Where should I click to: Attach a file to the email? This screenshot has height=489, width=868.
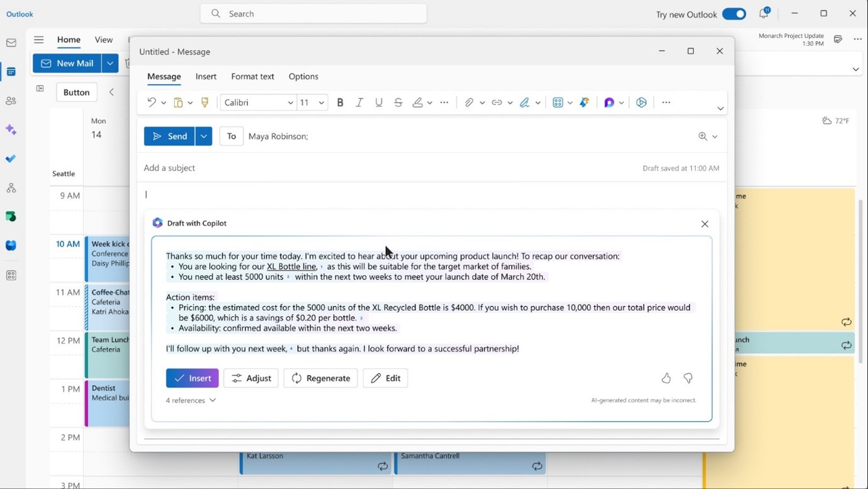pos(470,102)
